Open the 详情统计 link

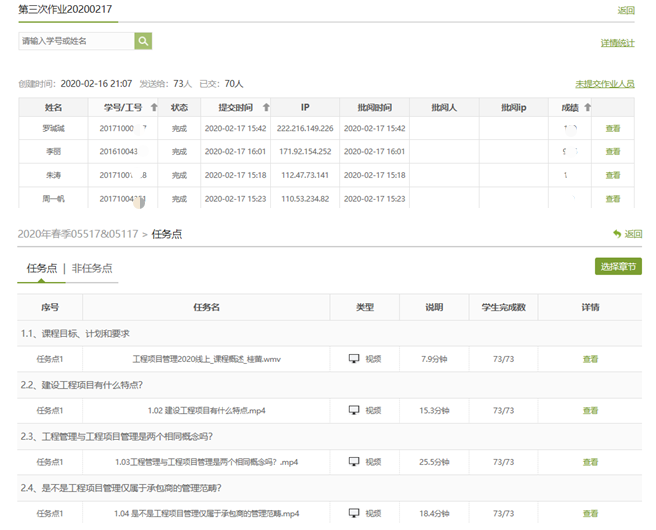(x=617, y=43)
